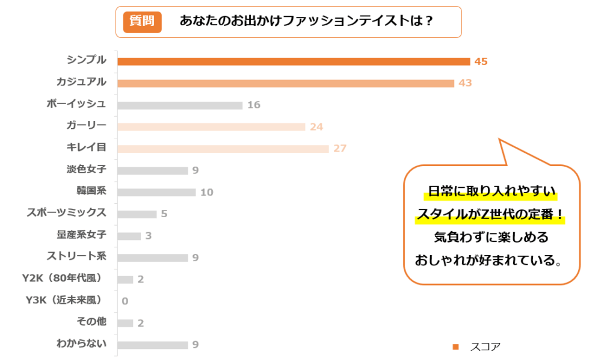Click the value label 45
Viewport: 616px width, 364px height.
click(481, 61)
